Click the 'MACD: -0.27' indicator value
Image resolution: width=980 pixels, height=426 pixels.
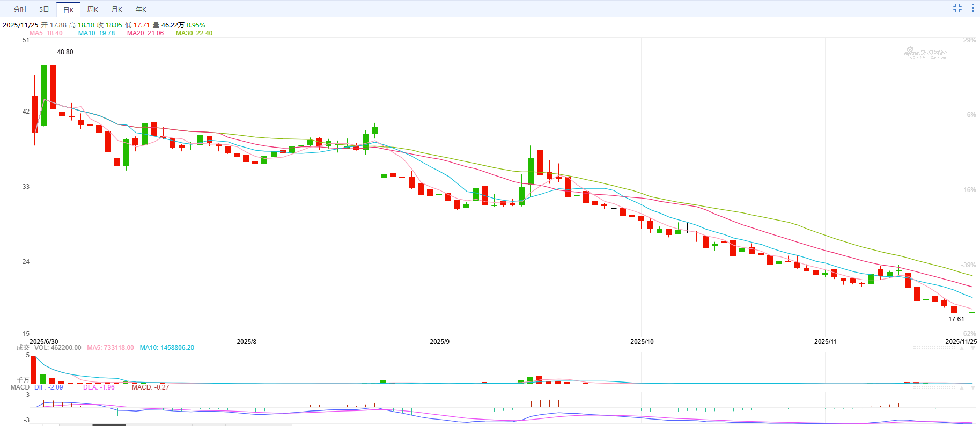[x=151, y=387]
